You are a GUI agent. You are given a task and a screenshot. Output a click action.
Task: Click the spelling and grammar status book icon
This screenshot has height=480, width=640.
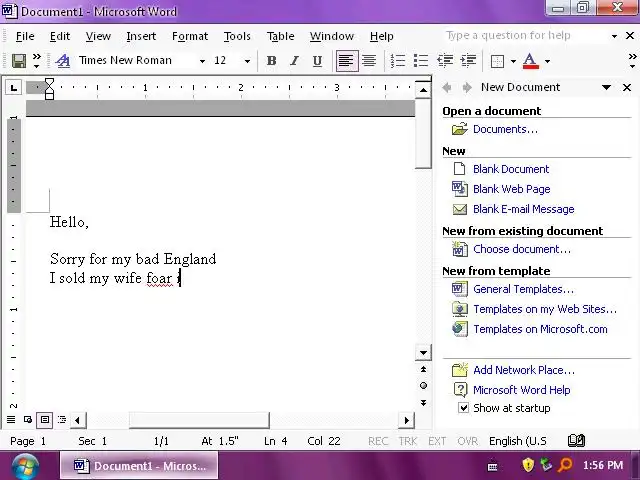pos(576,440)
